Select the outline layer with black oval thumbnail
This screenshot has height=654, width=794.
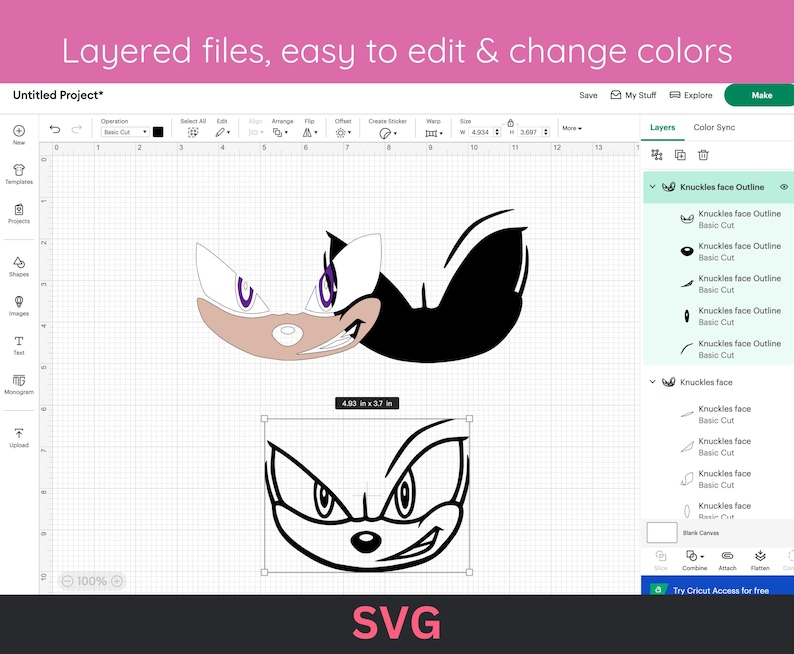[x=719, y=252]
